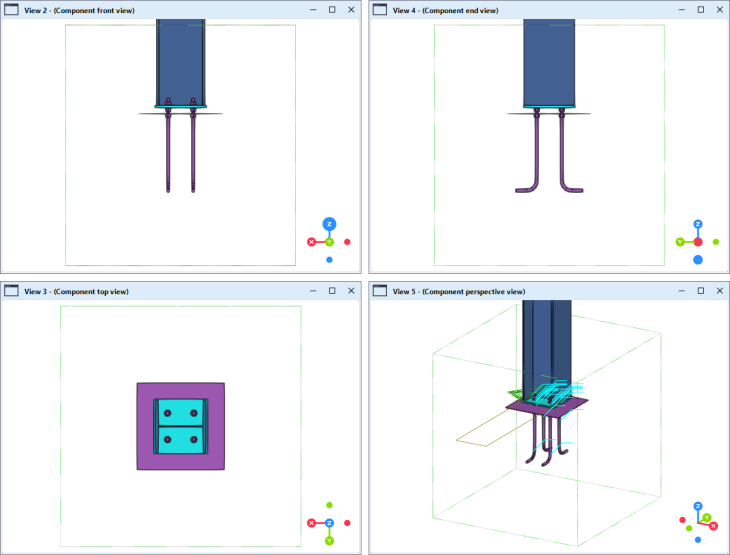Click the View 4 window icon

point(380,10)
